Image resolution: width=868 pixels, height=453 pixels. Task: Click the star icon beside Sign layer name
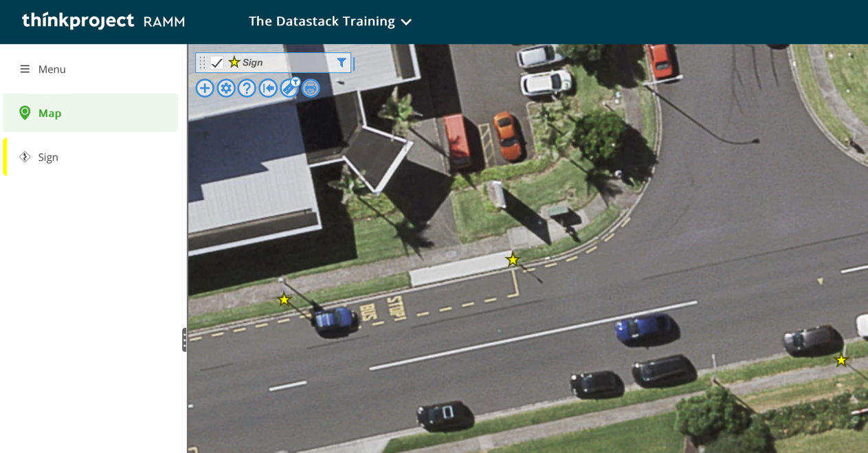[x=234, y=63]
